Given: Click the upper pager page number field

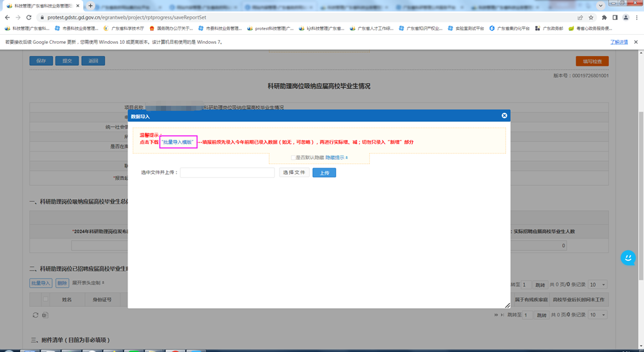Looking at the screenshot, I should pyautogui.click(x=526, y=284).
